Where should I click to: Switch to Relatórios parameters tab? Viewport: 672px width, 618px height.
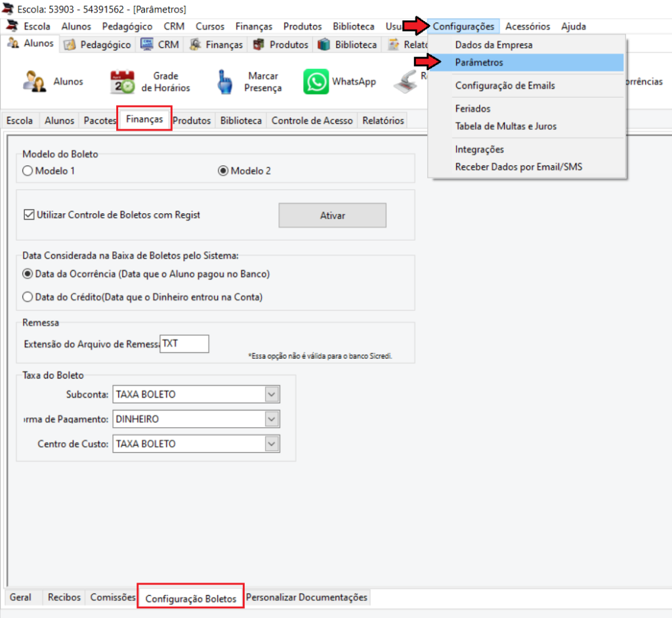(383, 121)
